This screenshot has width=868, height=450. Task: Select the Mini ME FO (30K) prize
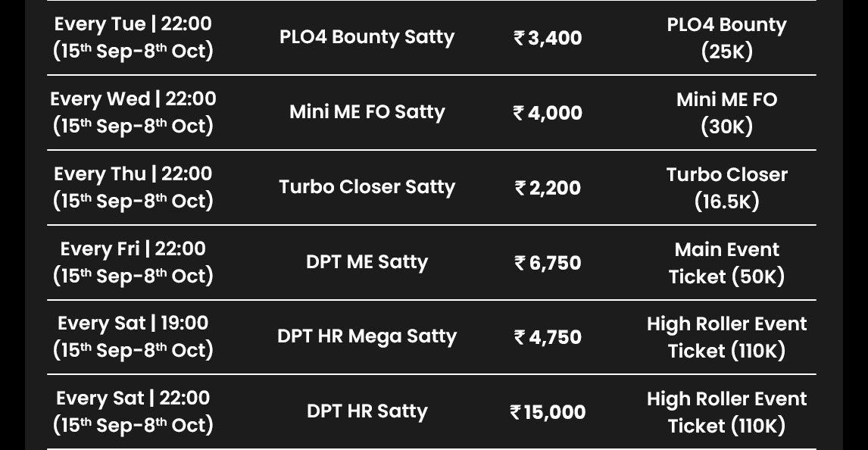pyautogui.click(x=727, y=112)
